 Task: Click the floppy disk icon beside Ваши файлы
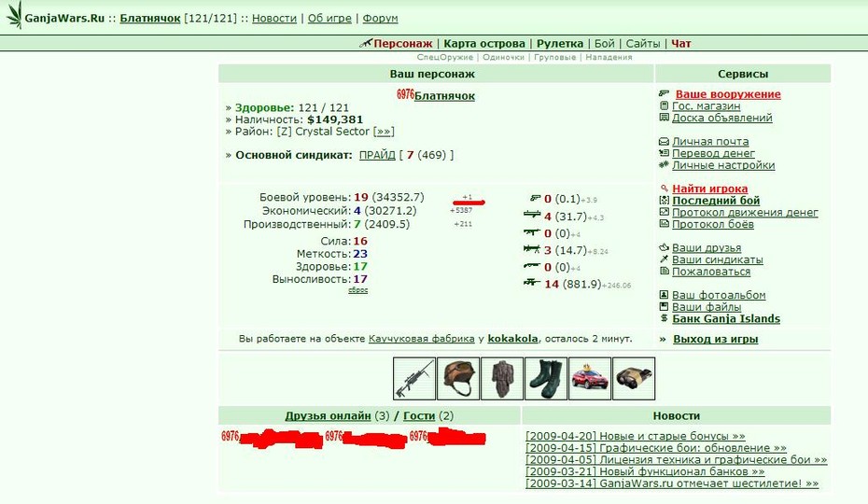[x=665, y=306]
